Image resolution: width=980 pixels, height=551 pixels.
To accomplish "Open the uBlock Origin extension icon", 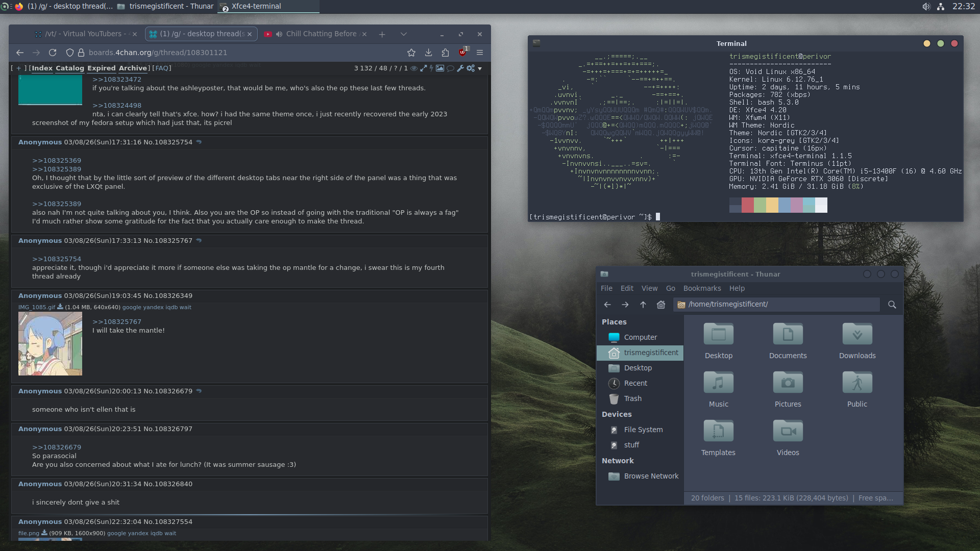I will point(462,53).
